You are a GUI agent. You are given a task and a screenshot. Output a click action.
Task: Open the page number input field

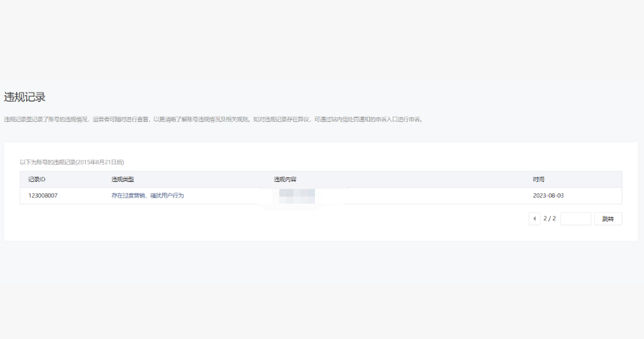576,218
